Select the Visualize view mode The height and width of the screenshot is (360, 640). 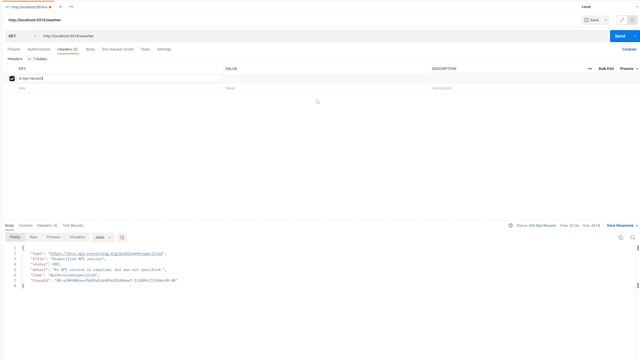77,237
